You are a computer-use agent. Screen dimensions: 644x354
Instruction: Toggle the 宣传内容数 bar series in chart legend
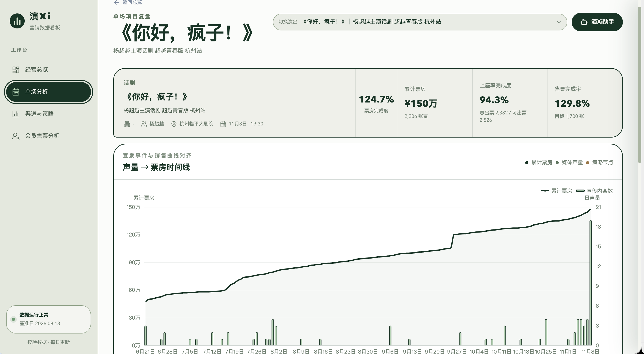594,191
